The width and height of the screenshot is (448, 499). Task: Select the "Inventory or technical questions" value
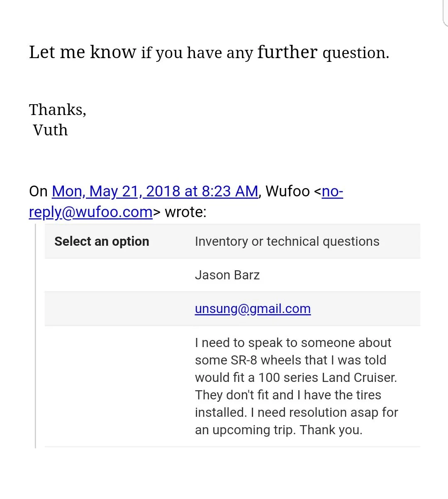click(287, 242)
